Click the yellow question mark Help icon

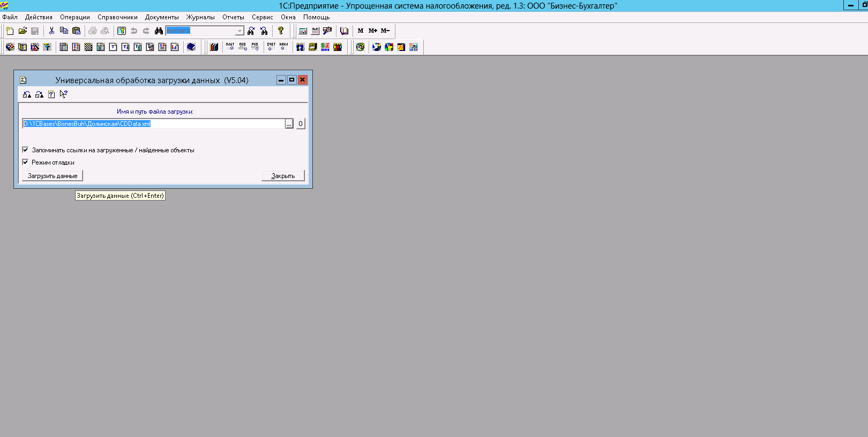[280, 31]
